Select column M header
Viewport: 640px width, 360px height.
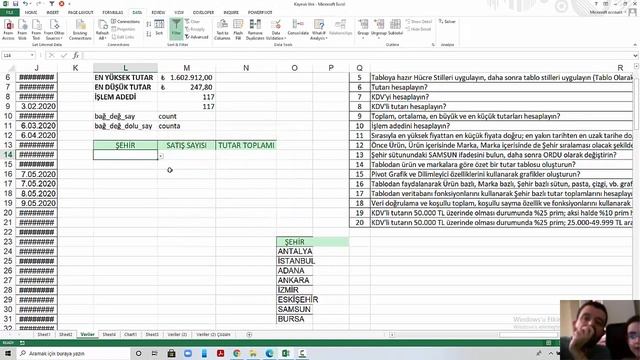pos(187,68)
